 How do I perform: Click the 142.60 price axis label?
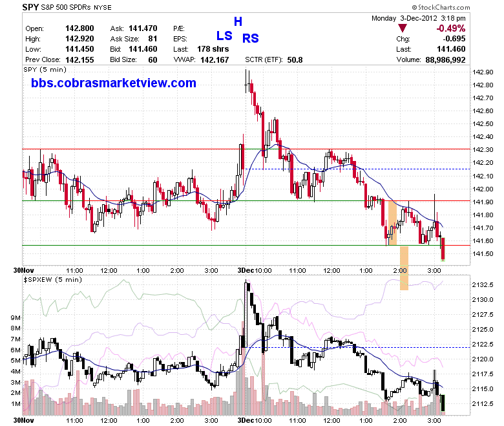coord(483,111)
